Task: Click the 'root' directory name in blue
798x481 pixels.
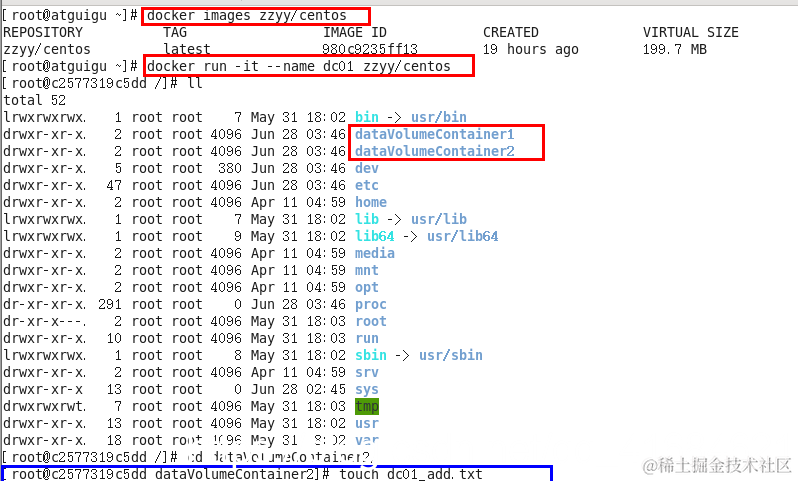Action: click(x=370, y=321)
